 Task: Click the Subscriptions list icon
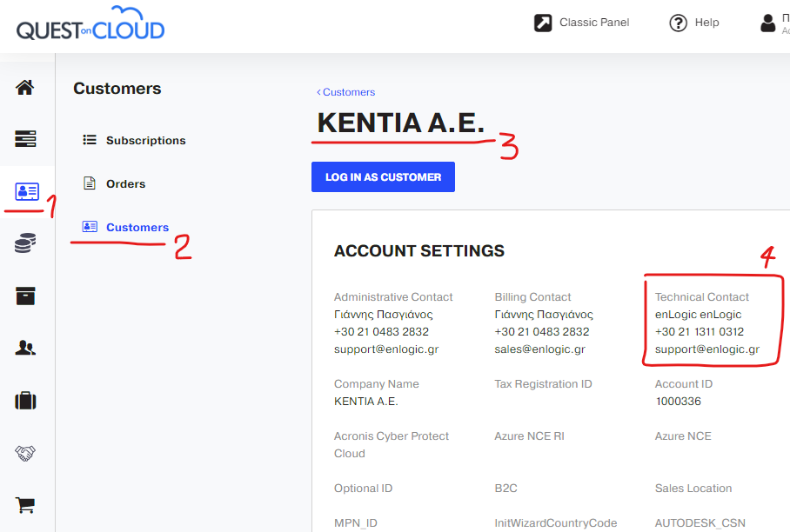[90, 140]
